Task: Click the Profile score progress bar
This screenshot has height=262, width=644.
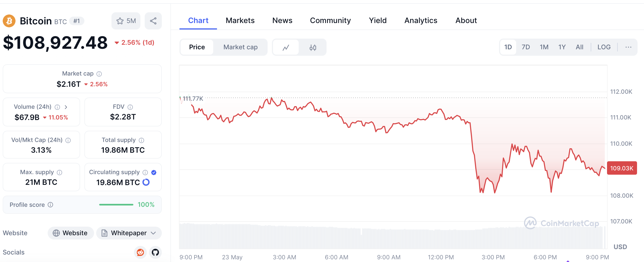Action: pos(116,205)
